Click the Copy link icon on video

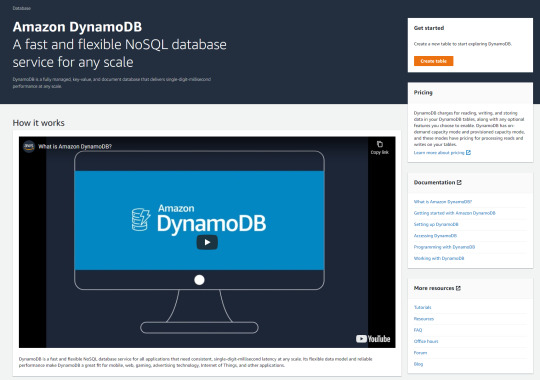click(380, 147)
